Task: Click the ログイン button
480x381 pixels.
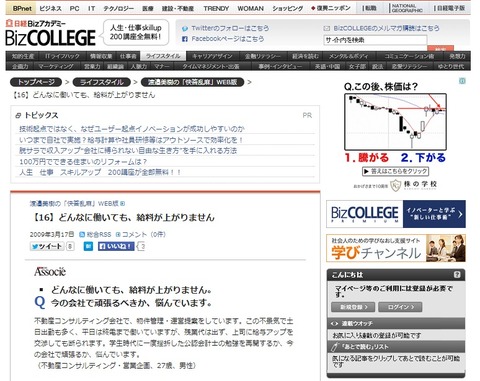Action: pos(400,307)
